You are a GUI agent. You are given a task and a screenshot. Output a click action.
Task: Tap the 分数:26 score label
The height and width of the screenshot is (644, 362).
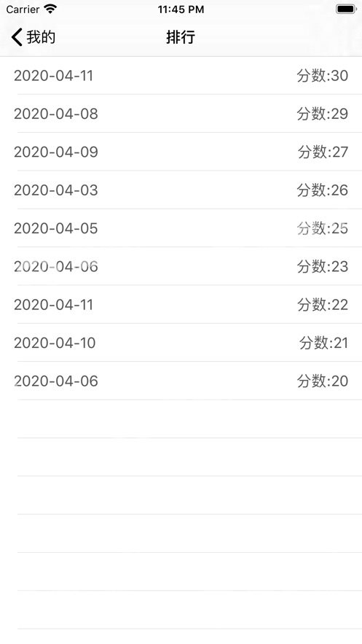pos(323,190)
